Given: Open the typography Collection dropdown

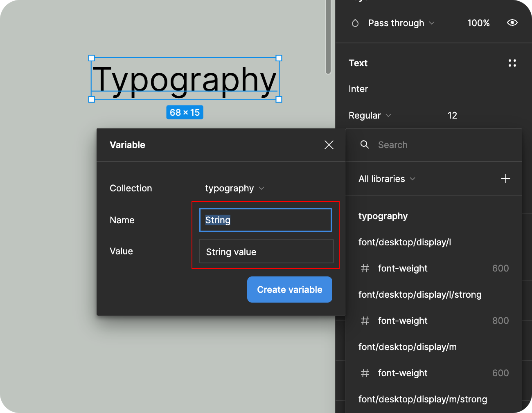Looking at the screenshot, I should 235,188.
